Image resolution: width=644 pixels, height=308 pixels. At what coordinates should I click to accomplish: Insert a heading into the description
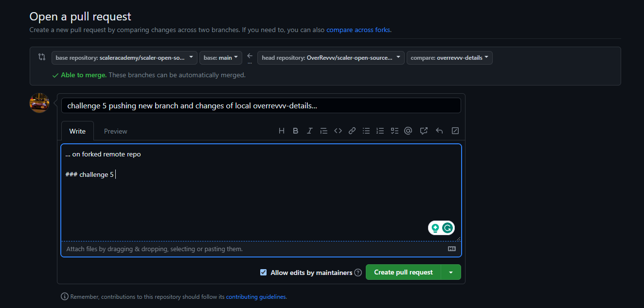281,130
